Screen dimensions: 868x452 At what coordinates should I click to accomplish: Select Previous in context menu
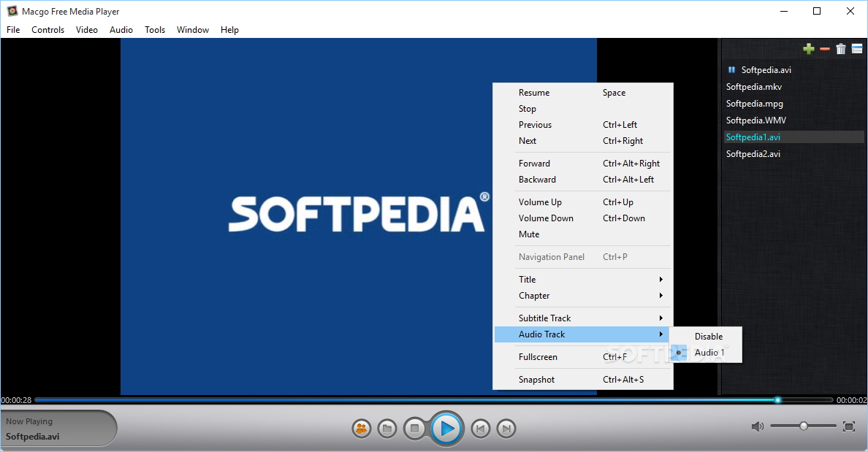tap(583, 124)
